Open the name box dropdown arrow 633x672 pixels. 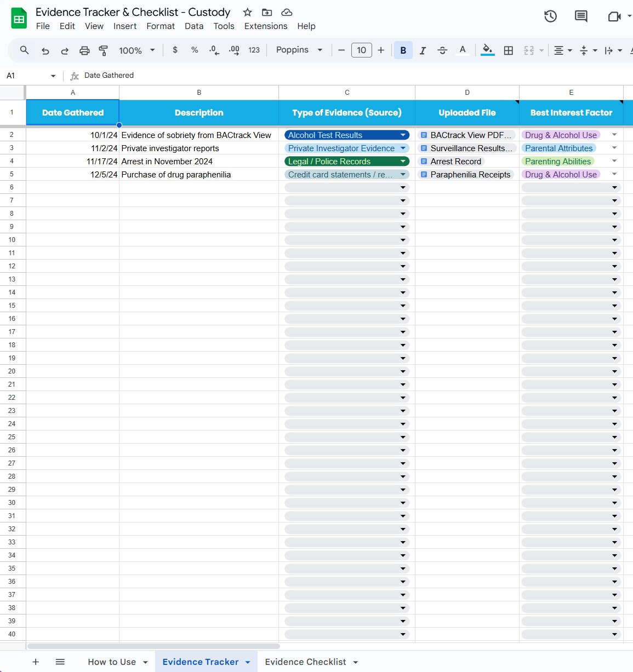pos(53,76)
